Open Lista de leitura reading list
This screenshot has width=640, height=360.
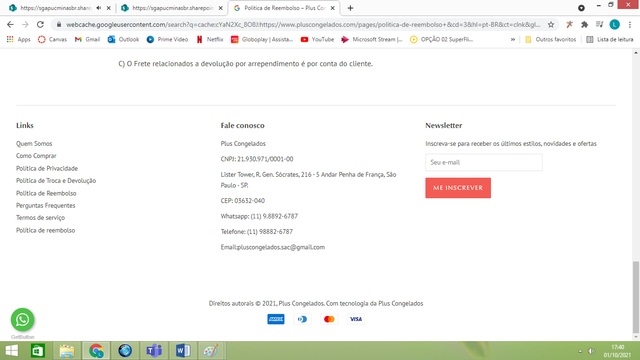(610, 40)
